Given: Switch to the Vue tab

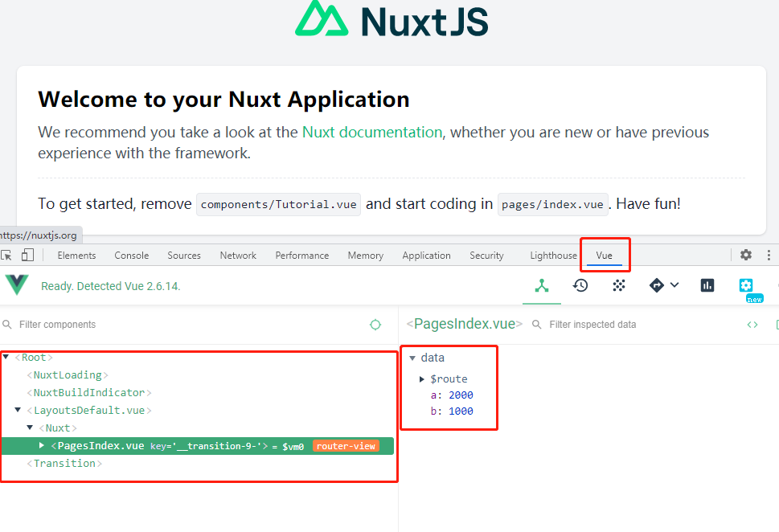Looking at the screenshot, I should (x=605, y=255).
